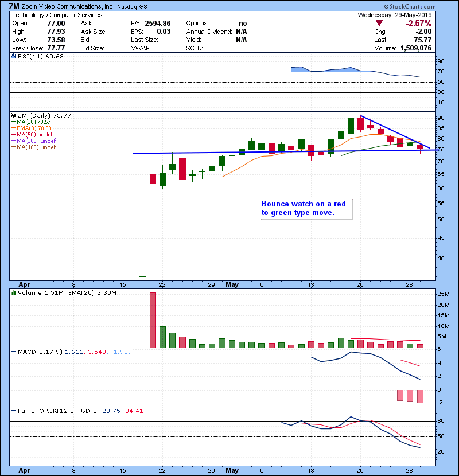Click the Volume 1.51M, EMA(20) 3.30M label
Screen dimensions: 459x476
[x=67, y=292]
